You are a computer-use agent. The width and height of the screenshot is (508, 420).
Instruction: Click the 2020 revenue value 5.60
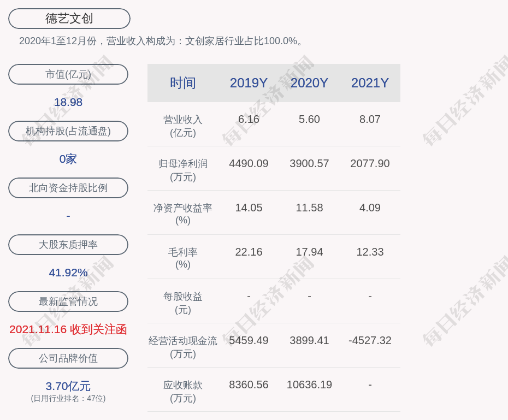pyautogui.click(x=309, y=119)
